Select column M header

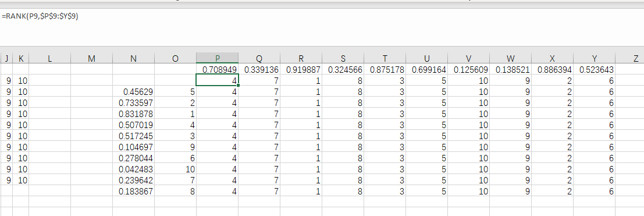pos(91,58)
